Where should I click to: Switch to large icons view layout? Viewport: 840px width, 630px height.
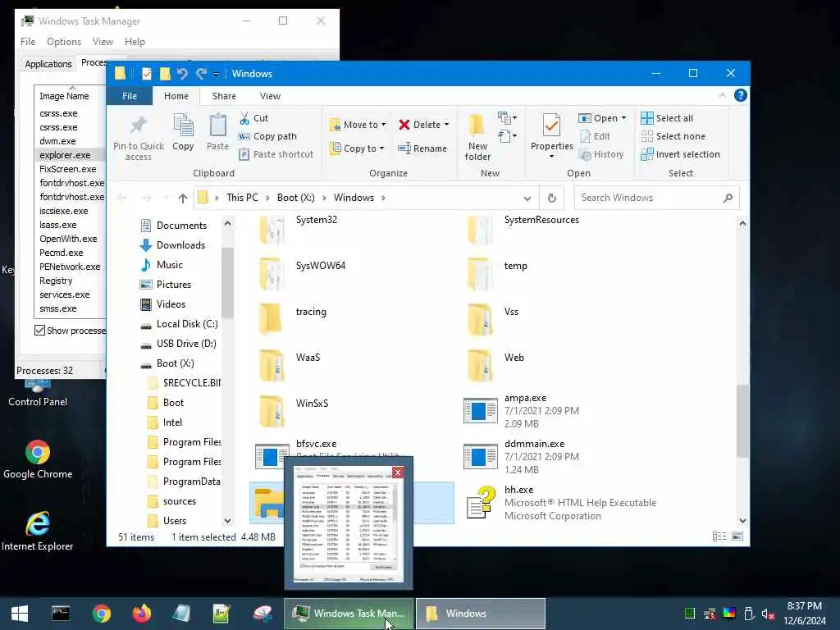[737, 536]
